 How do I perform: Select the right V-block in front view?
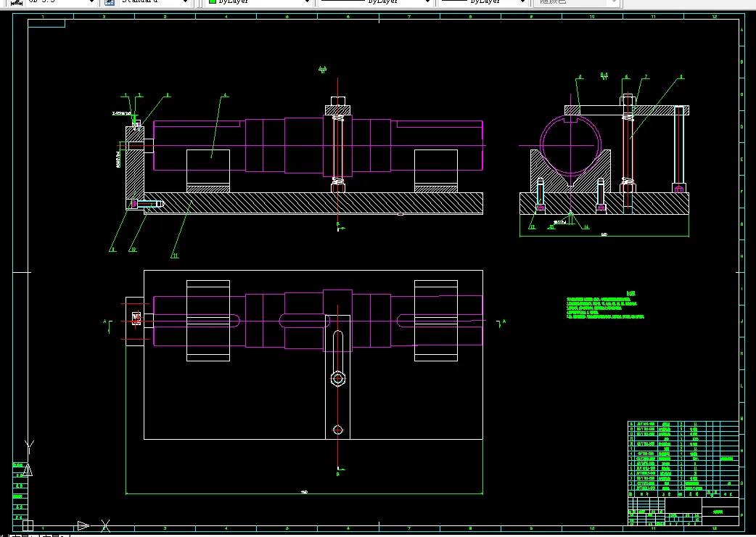point(436,171)
